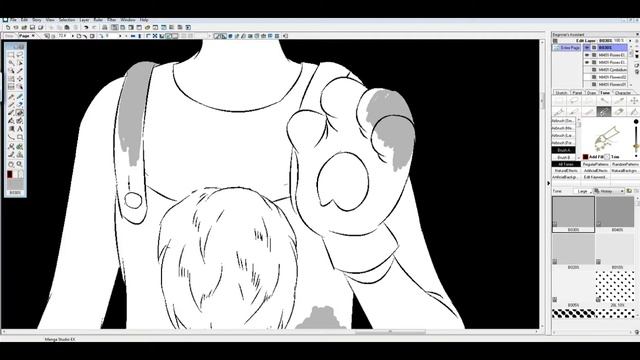
Task: Hide the first MM01 Roses layer
Action: pos(587,55)
